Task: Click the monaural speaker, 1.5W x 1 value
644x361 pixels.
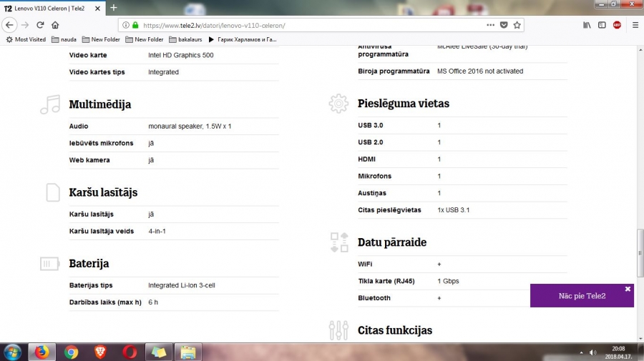Action: click(x=190, y=127)
